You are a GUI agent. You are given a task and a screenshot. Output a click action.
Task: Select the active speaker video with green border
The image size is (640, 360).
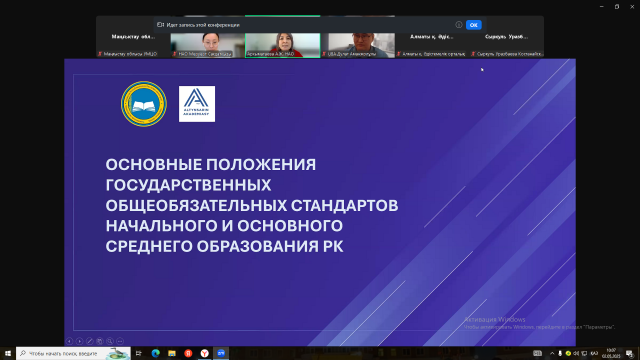click(282, 45)
